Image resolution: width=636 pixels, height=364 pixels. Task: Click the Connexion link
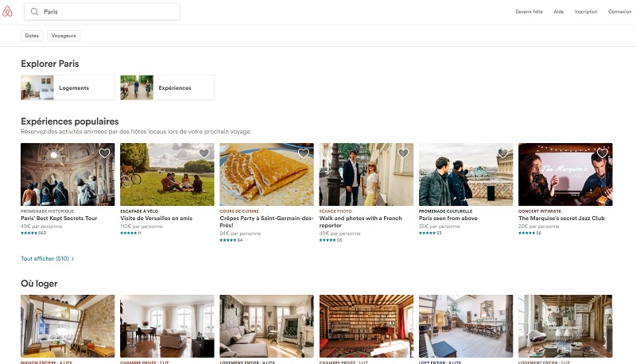pos(619,12)
